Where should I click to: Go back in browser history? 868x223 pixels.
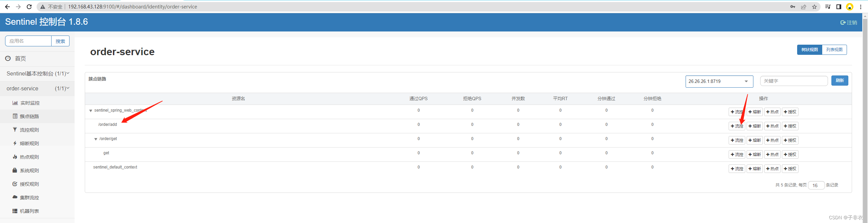(x=7, y=7)
